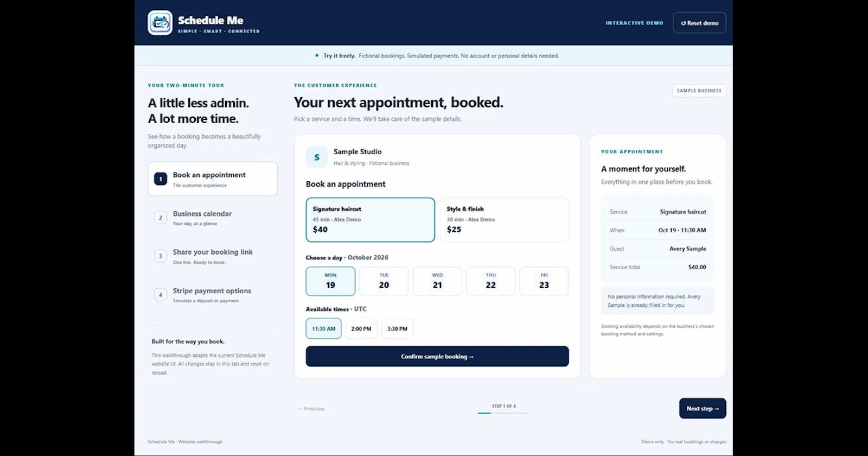Click the $40 price on Signature haircut
The height and width of the screenshot is (456, 868).
pyautogui.click(x=320, y=230)
